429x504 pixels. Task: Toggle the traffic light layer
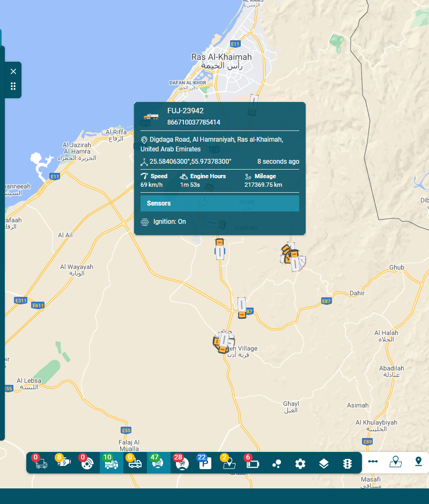[x=347, y=464]
